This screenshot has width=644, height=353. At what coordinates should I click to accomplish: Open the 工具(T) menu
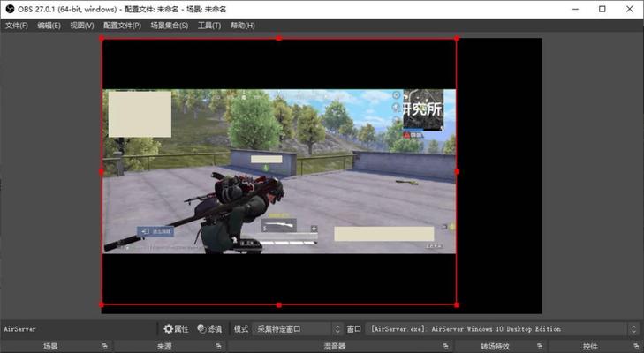point(209,26)
